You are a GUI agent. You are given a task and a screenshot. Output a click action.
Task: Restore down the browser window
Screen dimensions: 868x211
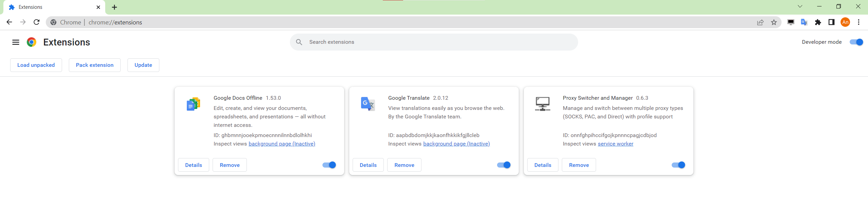[839, 6]
